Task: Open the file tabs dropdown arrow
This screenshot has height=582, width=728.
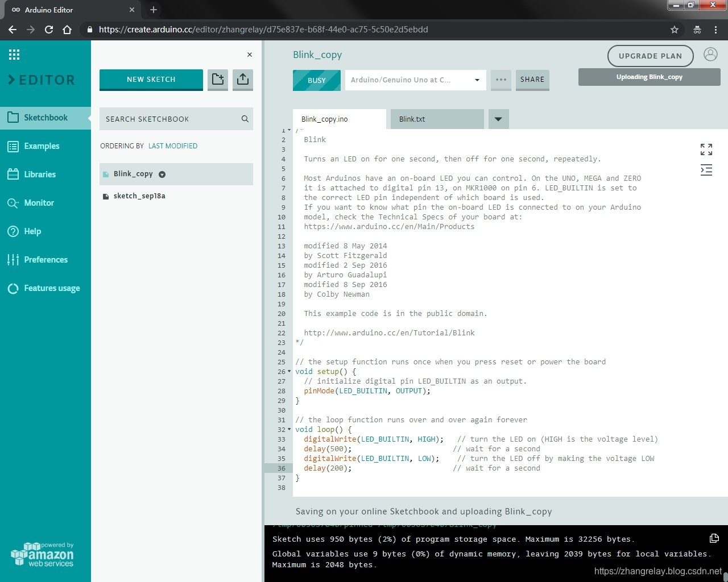Action: point(498,119)
